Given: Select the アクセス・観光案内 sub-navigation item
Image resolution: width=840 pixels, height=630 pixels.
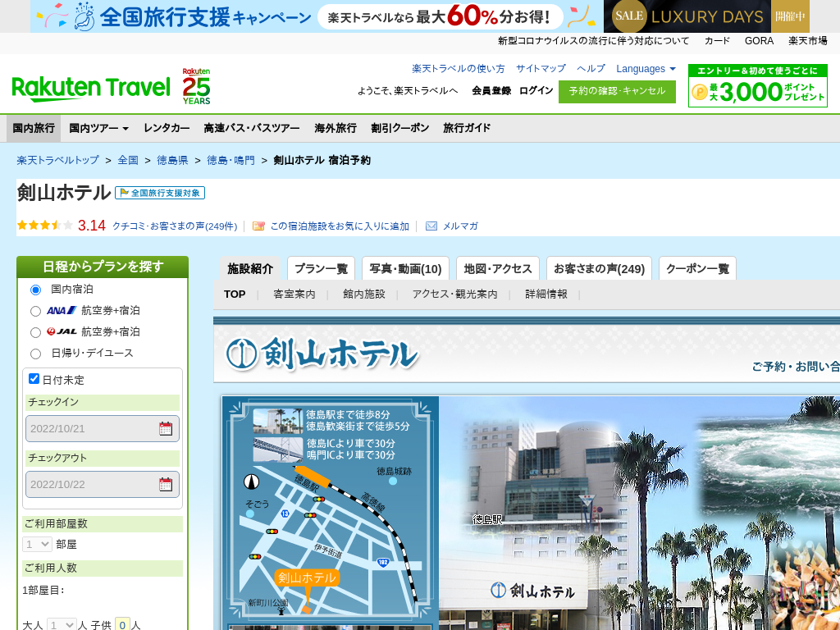Looking at the screenshot, I should point(454,294).
